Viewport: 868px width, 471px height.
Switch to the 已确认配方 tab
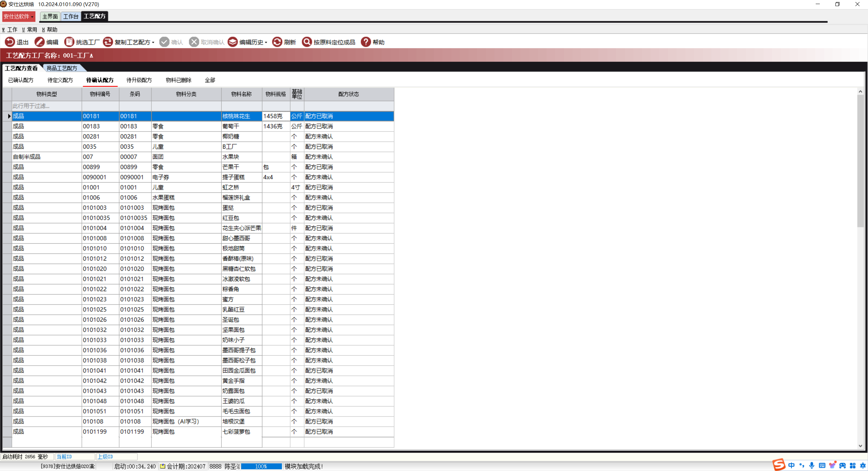pyautogui.click(x=21, y=80)
